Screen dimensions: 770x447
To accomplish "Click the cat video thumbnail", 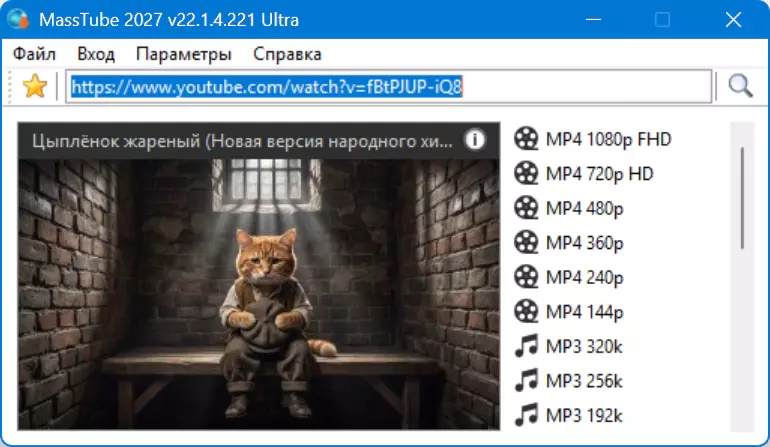I will 259,294.
